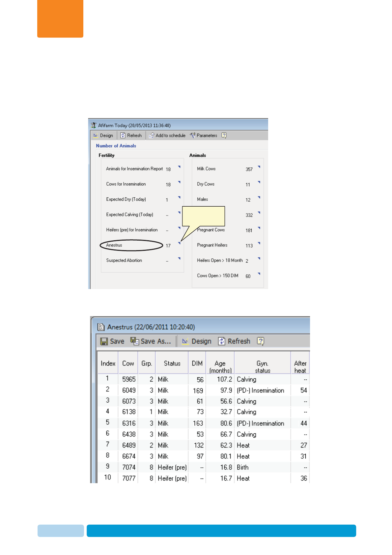Select Heifers (pre) for Insemination label
Viewport: 392px width, 555px height.
tap(132, 230)
